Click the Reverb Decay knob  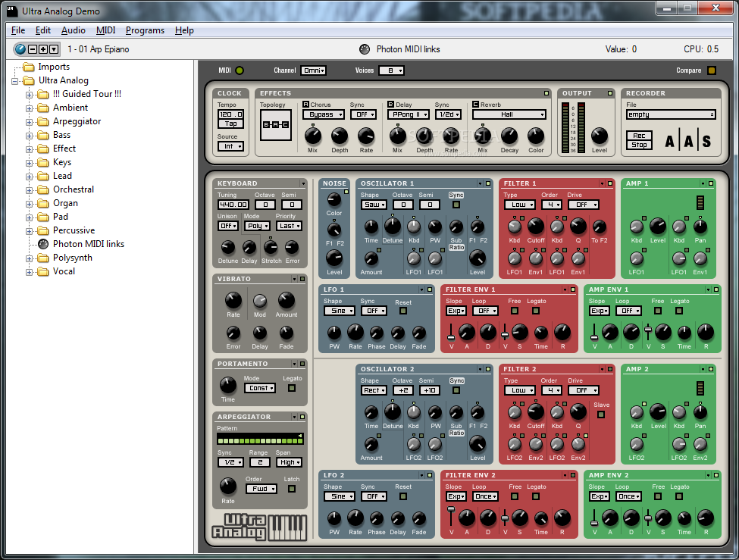pyautogui.click(x=509, y=136)
